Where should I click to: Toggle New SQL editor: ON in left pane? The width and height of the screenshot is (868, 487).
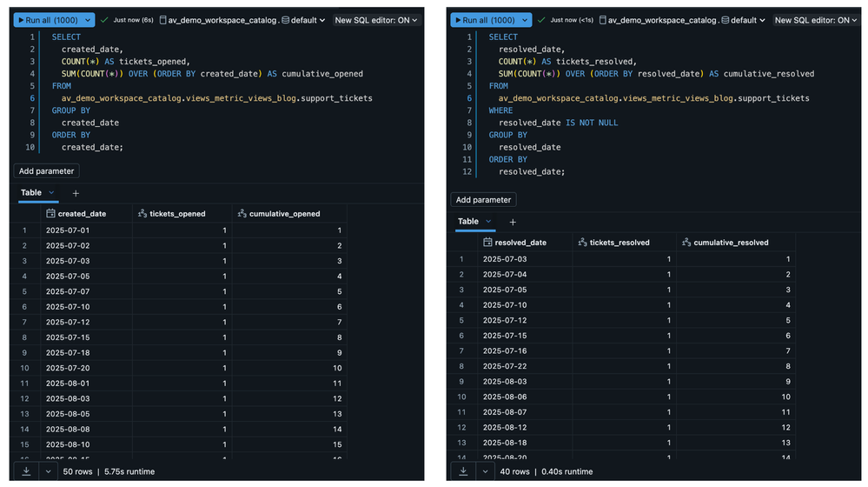(x=377, y=19)
